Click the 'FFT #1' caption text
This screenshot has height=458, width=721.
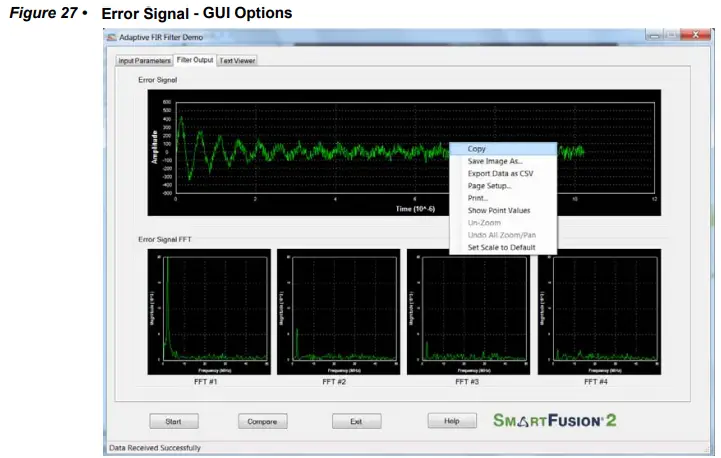(x=206, y=382)
